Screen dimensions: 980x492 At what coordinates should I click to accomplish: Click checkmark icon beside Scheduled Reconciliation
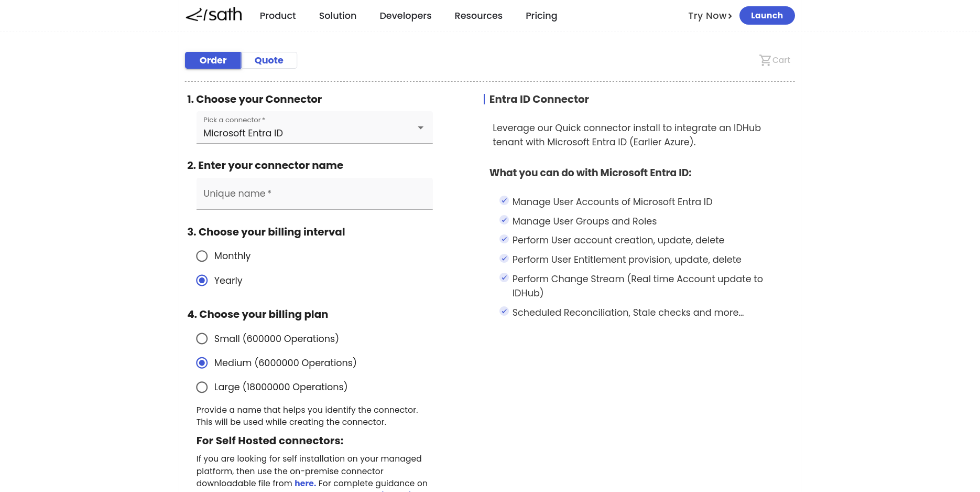(504, 312)
